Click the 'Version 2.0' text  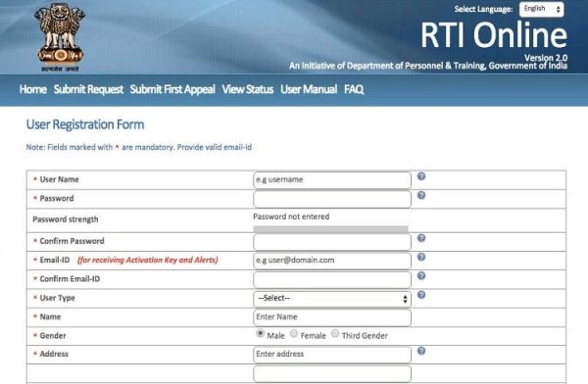coord(546,58)
